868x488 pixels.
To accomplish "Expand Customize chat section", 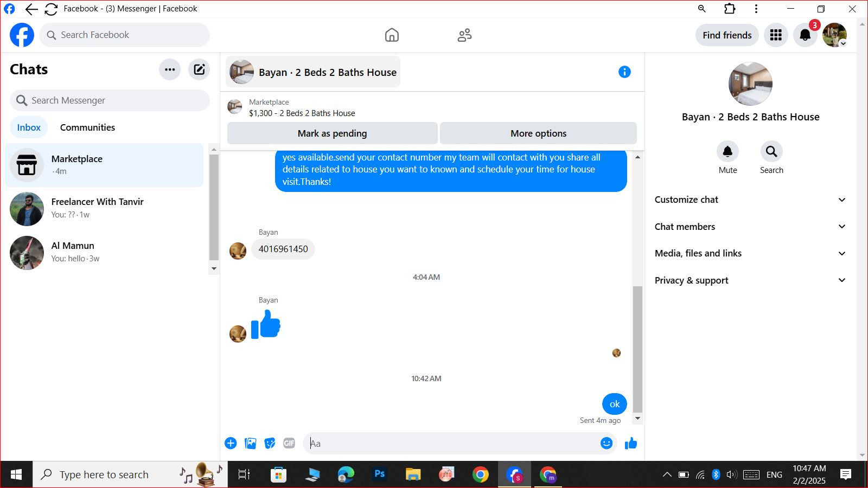I will coord(750,200).
